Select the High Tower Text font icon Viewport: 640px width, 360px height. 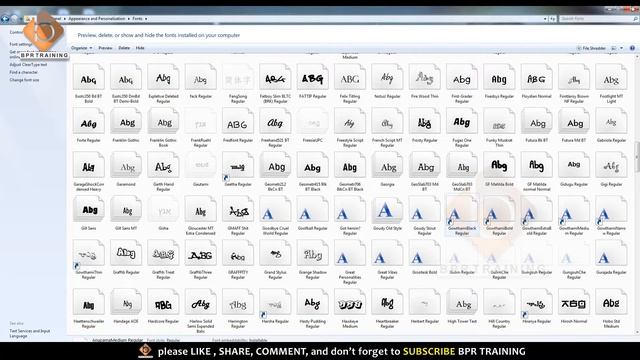coord(462,303)
